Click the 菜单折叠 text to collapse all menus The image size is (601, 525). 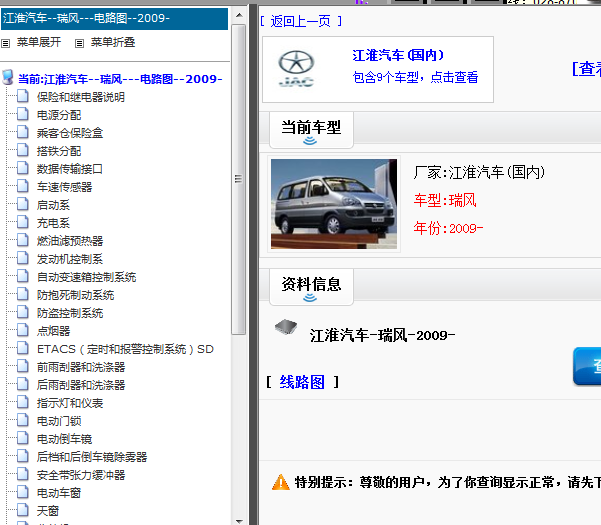click(113, 42)
